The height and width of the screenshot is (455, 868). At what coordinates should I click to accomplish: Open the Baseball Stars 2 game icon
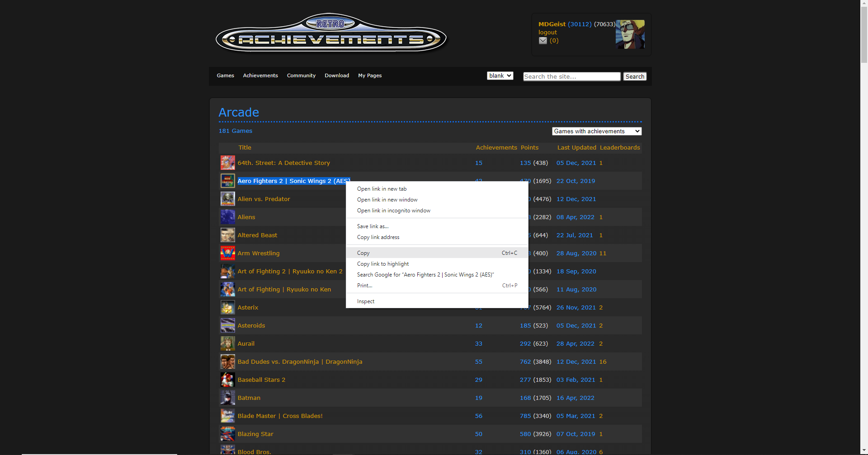(227, 380)
